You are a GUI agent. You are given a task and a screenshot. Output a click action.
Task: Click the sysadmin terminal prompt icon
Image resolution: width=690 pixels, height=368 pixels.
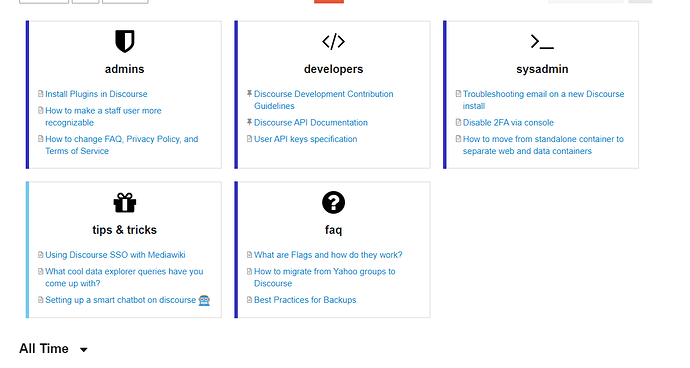pyautogui.click(x=542, y=41)
